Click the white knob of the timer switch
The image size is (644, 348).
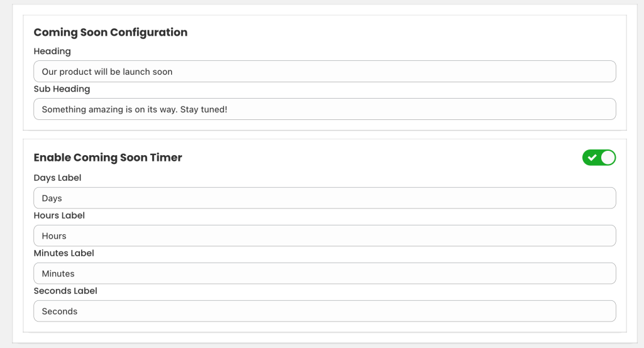608,158
